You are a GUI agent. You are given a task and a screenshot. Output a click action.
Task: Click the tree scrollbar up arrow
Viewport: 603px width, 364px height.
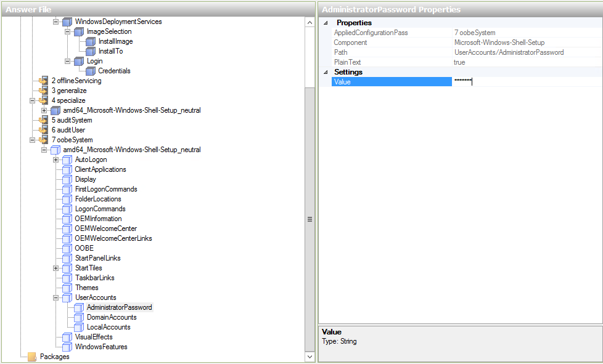click(x=310, y=23)
